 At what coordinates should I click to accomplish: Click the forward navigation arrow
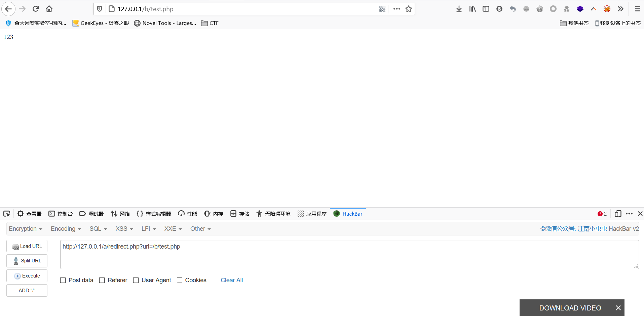tap(22, 9)
